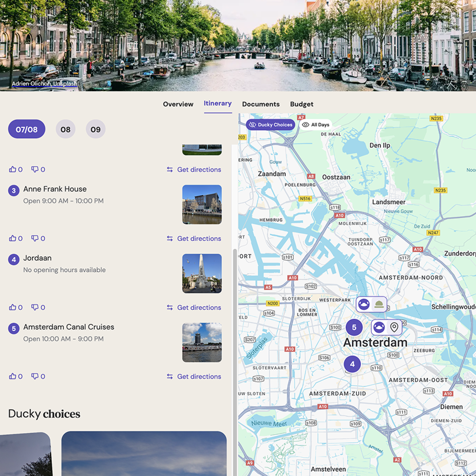The width and height of the screenshot is (476, 476).
Task: Select the 07/08 day pill
Action: (27, 129)
